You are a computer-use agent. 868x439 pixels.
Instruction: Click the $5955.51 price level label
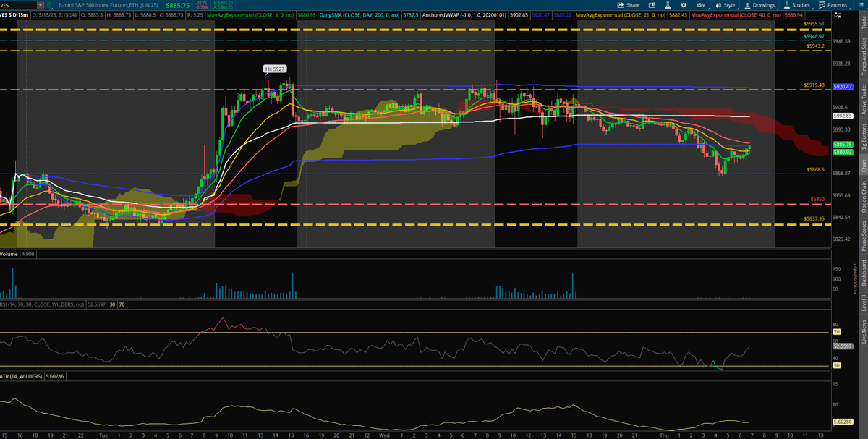815,24
